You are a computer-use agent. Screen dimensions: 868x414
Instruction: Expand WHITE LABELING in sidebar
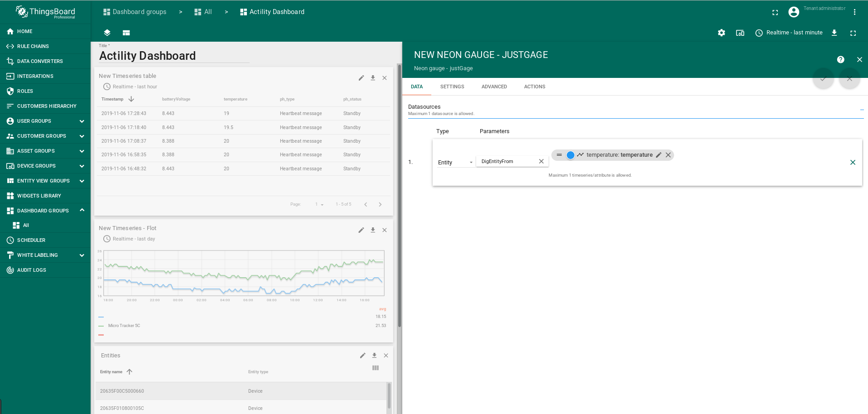coord(82,255)
